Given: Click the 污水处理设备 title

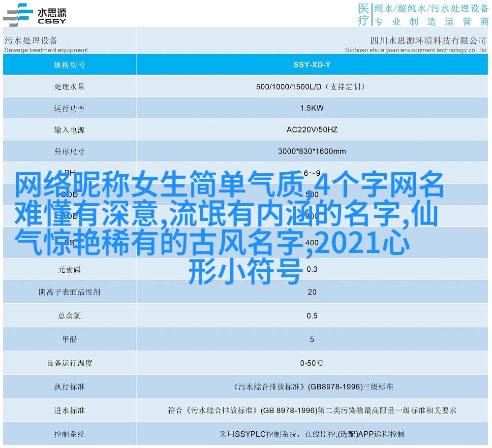Looking at the screenshot, I should point(31,40).
